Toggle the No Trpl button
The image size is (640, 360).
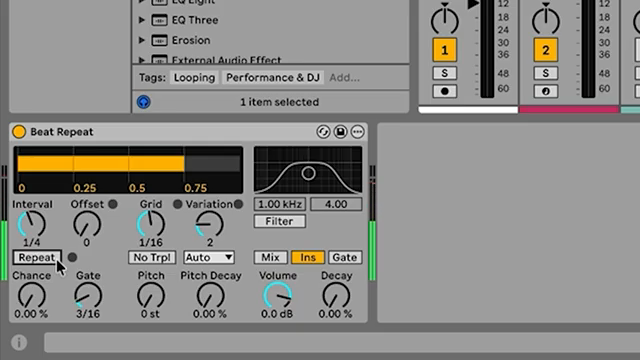coord(152,258)
